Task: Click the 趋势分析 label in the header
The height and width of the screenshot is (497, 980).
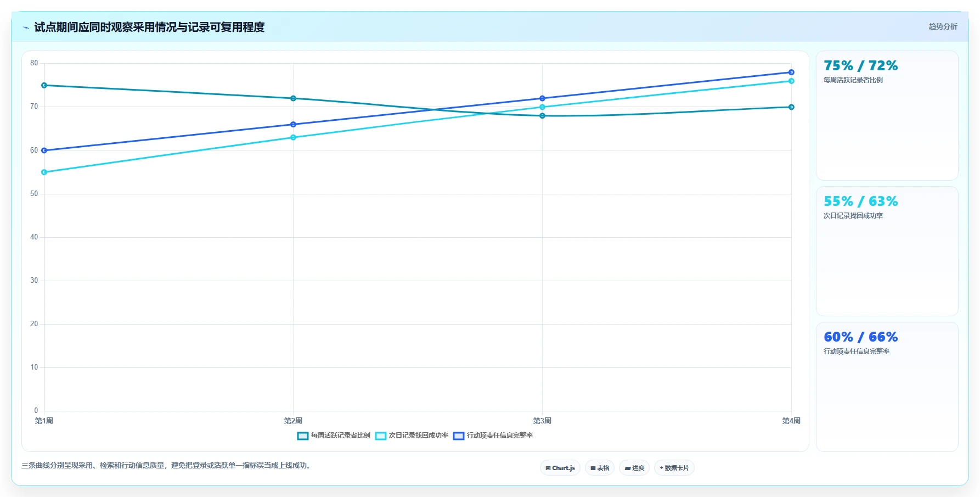Action: click(x=943, y=26)
